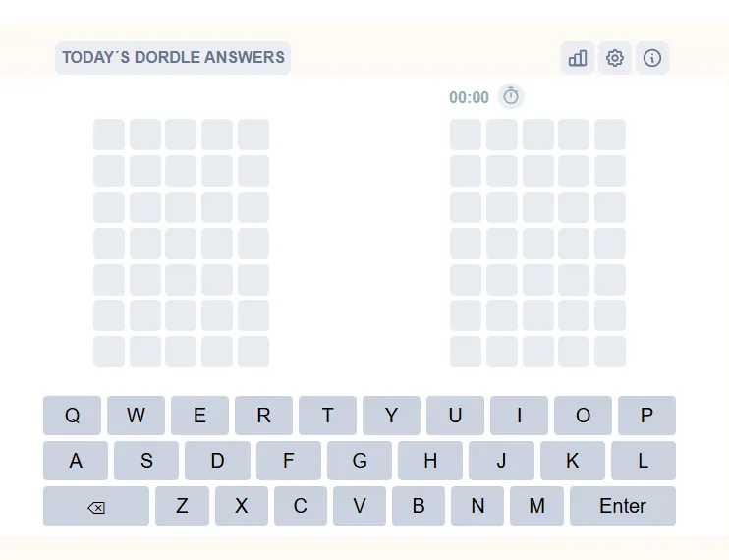Click first tile of left grid
Screen dimensions: 729x560
pos(109,135)
